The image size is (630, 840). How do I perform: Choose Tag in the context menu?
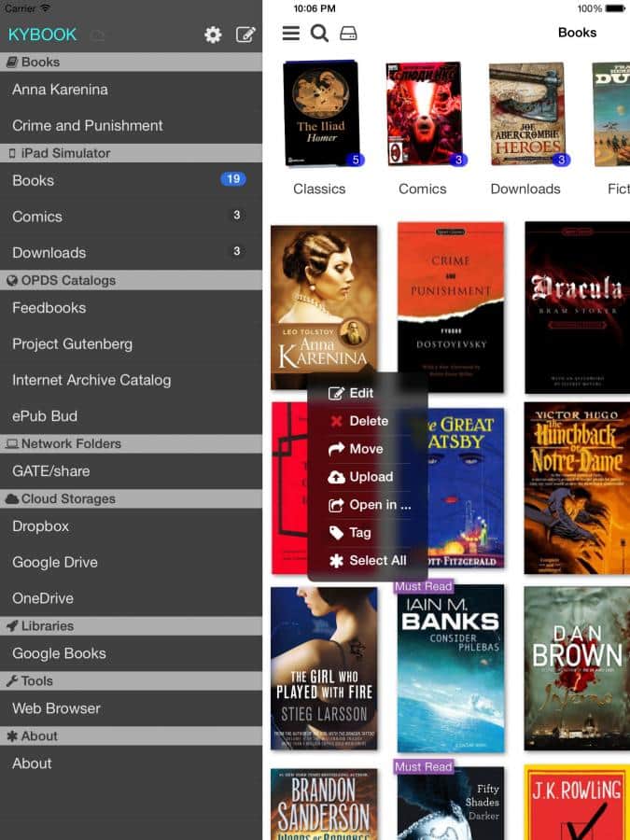[359, 533]
